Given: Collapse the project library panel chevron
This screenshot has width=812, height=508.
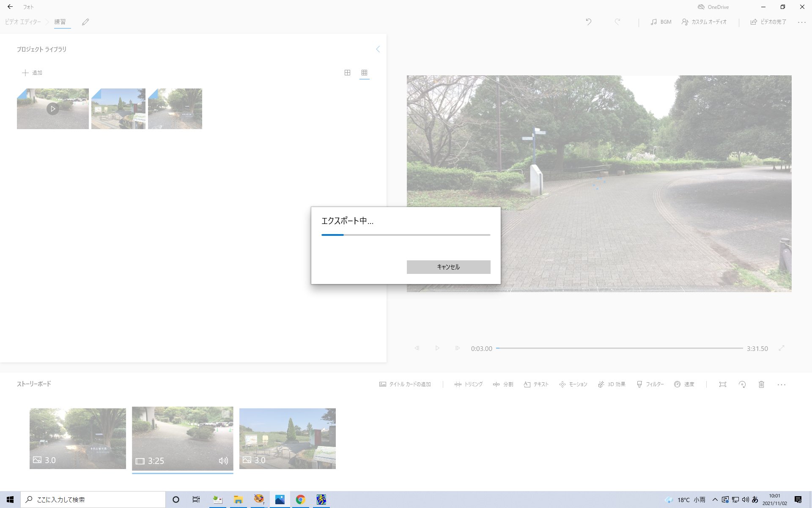Looking at the screenshot, I should click(x=378, y=49).
